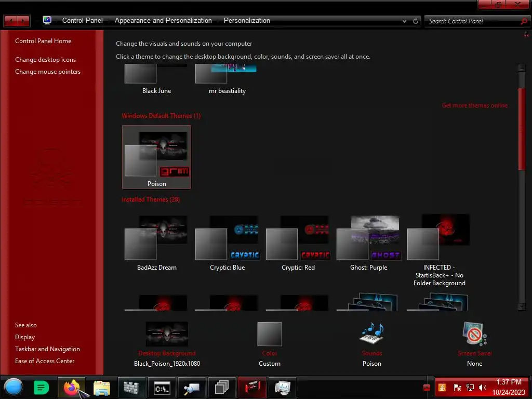Apply the Cryptic: Red theme
Viewport: 532px width, 399px height.
coord(298,243)
